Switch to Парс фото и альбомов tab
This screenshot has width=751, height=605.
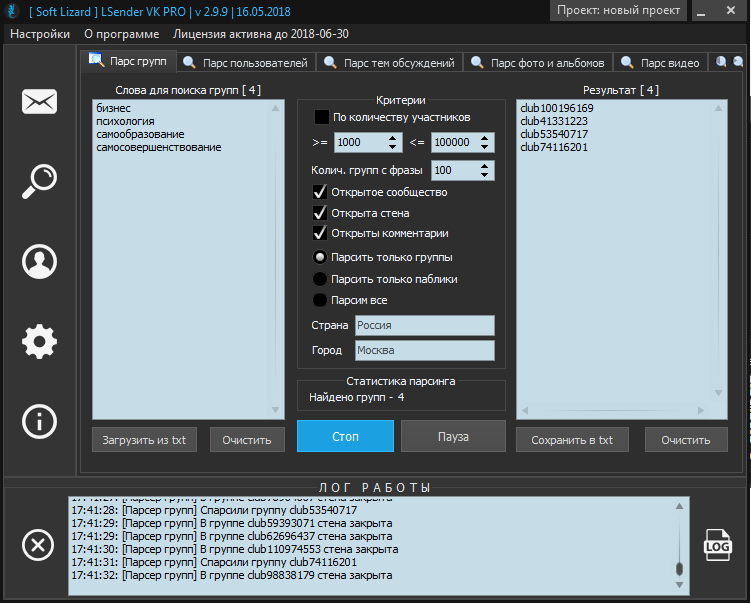(538, 63)
